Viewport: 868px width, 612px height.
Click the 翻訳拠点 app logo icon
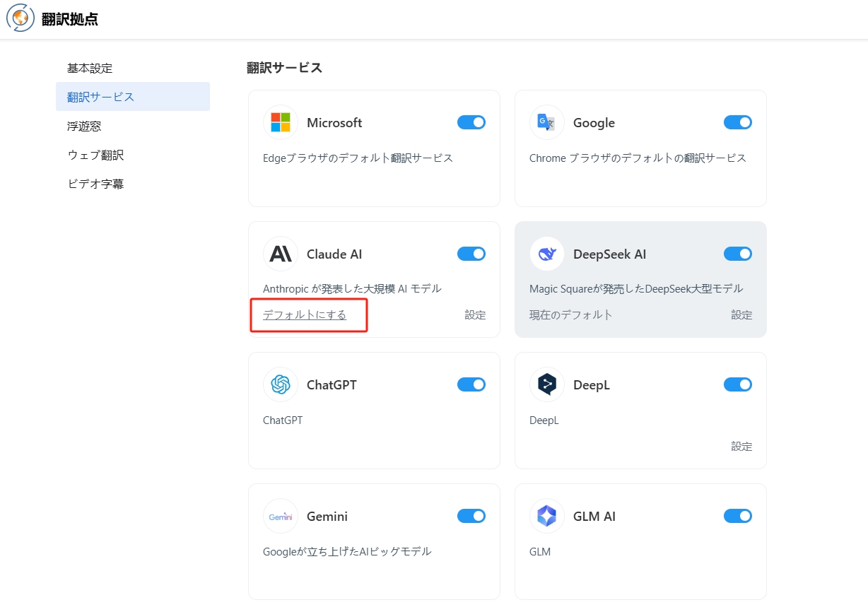point(20,18)
